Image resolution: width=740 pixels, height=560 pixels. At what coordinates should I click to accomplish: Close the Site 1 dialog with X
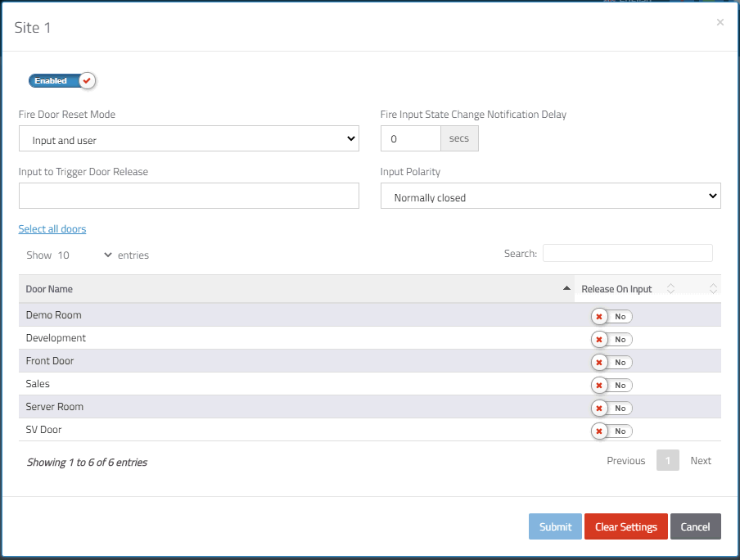(x=720, y=22)
